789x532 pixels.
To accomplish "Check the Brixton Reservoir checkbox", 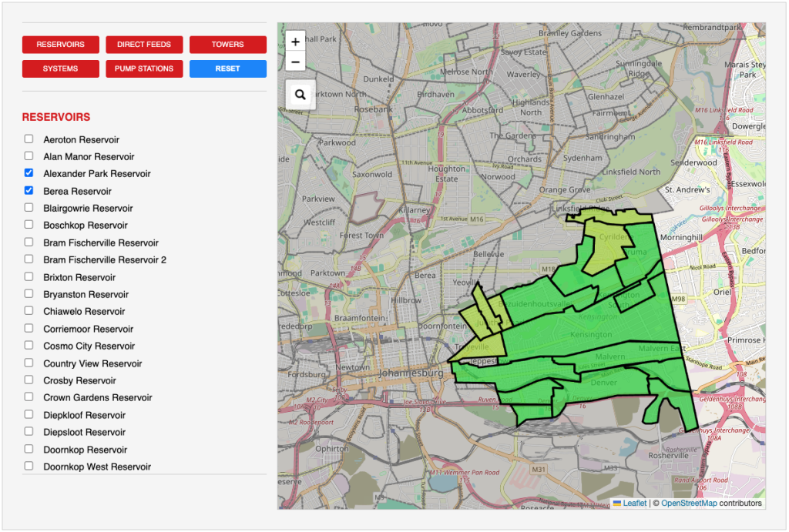I will (x=29, y=277).
